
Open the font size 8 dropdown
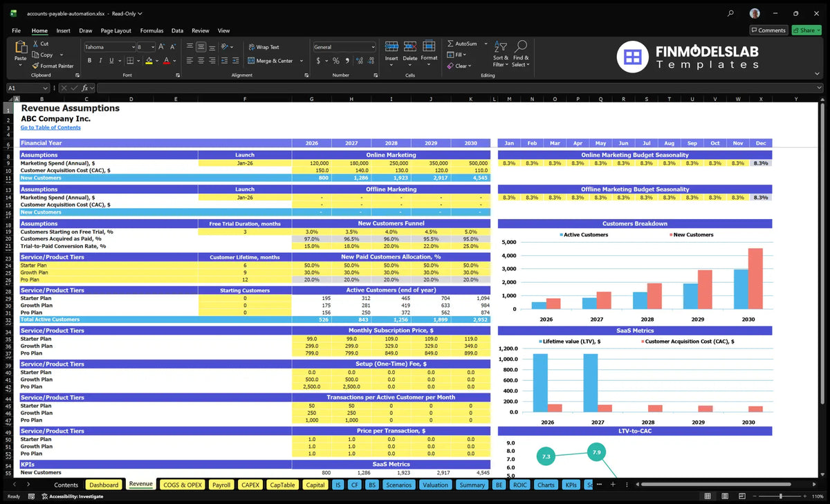click(x=152, y=47)
